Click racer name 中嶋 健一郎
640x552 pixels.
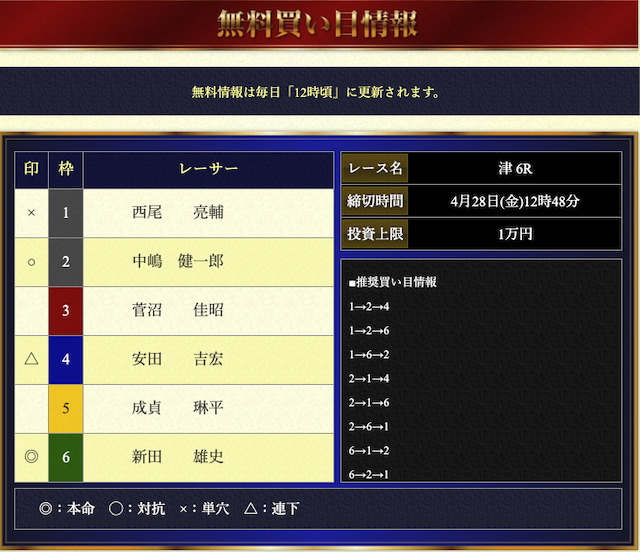[178, 261]
